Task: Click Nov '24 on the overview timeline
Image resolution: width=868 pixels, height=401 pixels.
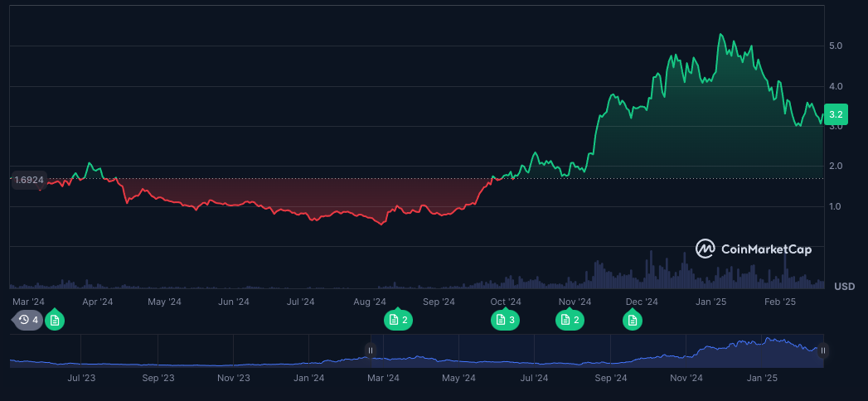Action: point(686,379)
